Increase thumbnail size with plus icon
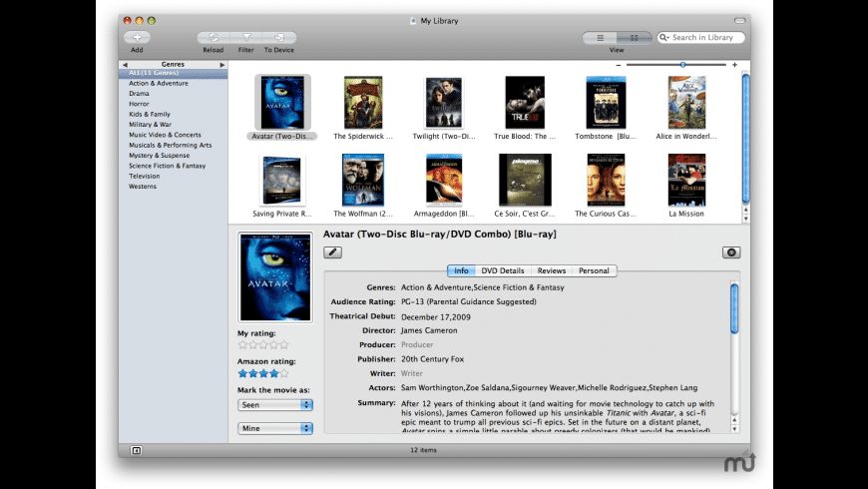Screen dimensions: 868x489 pyautogui.click(x=734, y=65)
